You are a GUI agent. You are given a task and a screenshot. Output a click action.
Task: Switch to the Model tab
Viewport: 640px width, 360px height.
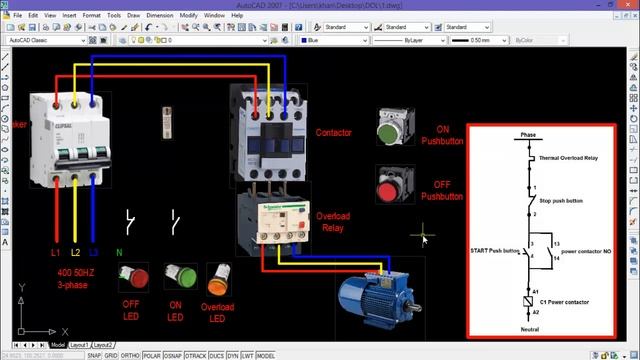click(58, 345)
